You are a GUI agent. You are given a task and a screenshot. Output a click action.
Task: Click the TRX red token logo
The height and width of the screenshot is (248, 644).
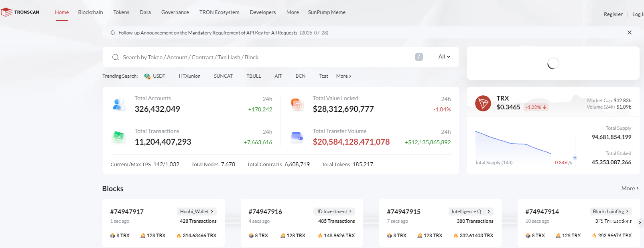point(483,103)
